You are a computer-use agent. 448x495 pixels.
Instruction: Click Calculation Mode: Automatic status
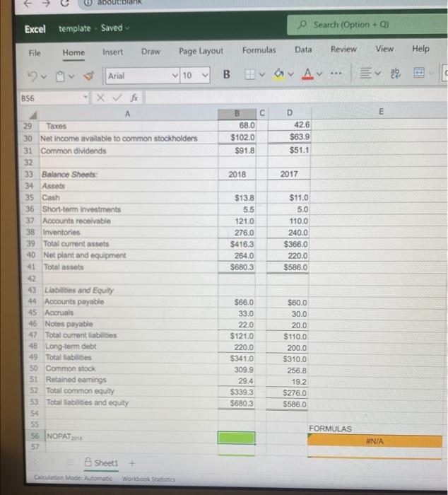(73, 478)
